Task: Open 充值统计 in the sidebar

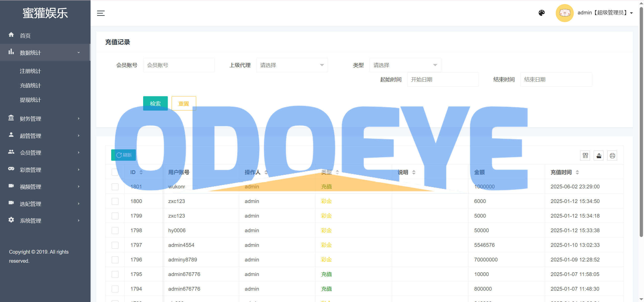Action: [x=30, y=86]
